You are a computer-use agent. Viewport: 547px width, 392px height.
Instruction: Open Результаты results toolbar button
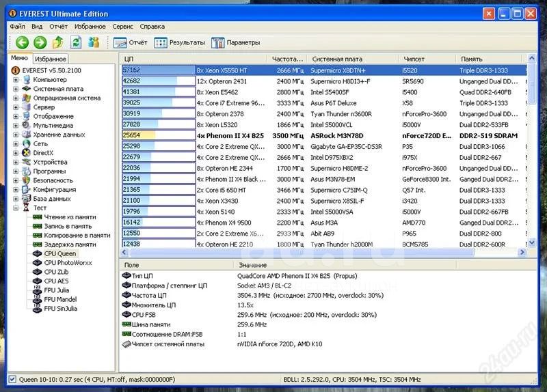179,42
